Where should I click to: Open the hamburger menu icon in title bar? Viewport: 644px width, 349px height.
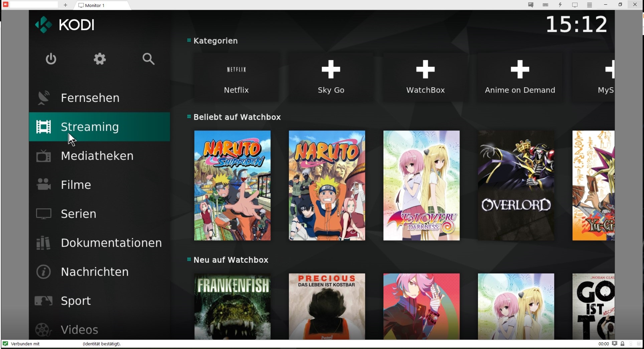click(x=590, y=5)
